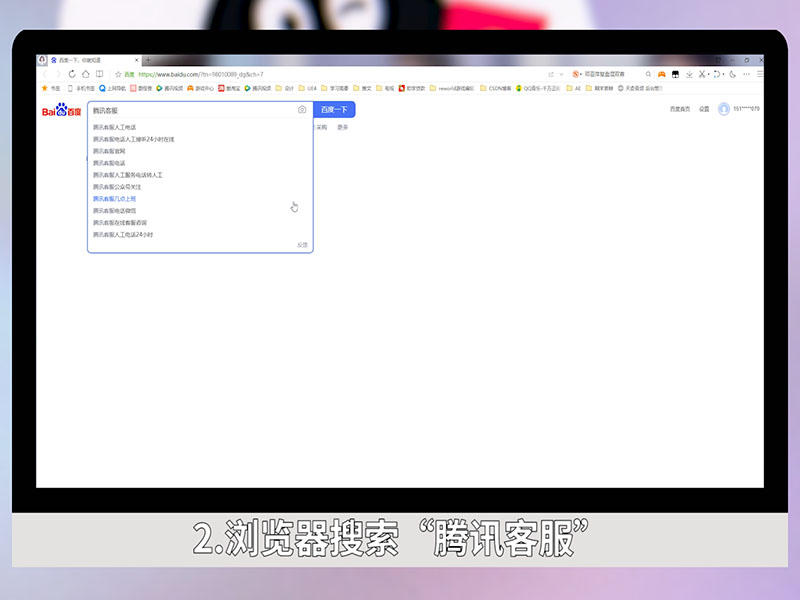Open the 书签 star bookmarks menu
The height and width of the screenshot is (600, 800).
coord(51,88)
